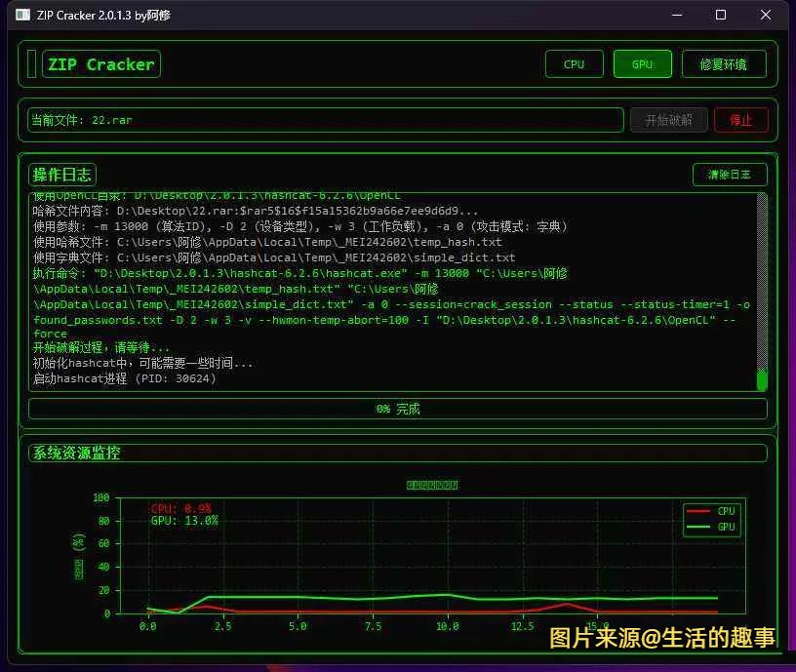Click the bars icon beside ZIP Cracker text
This screenshot has height=672, width=796.
pos(31,63)
